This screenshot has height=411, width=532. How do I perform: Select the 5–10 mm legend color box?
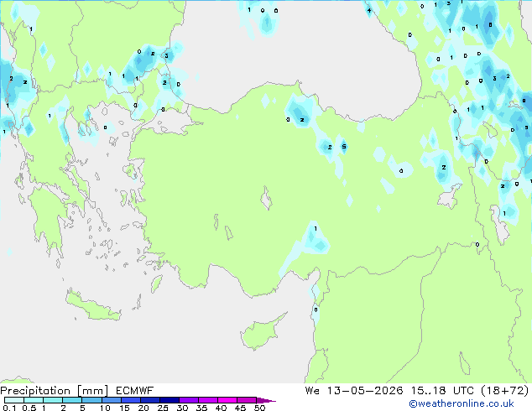coord(91,400)
